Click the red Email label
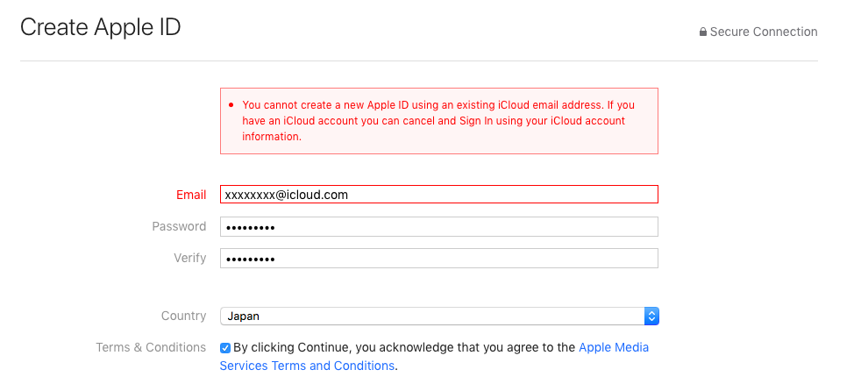The height and width of the screenshot is (384, 868). [x=191, y=195]
